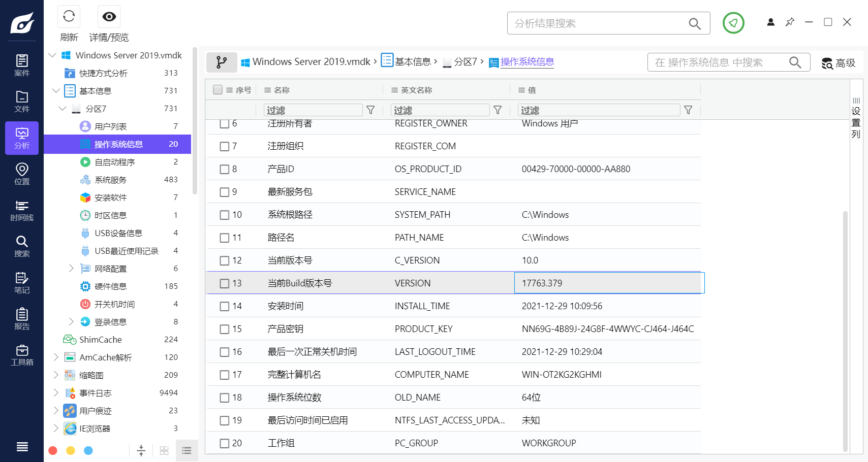Click the yellow color tag dot
Screen dimensions: 868x462
[x=71, y=450]
